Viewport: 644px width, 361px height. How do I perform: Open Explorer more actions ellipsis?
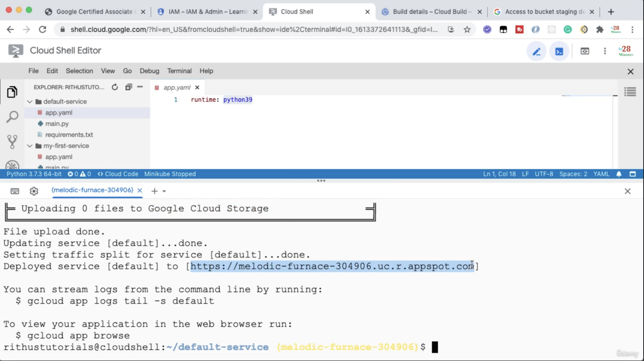(140, 87)
